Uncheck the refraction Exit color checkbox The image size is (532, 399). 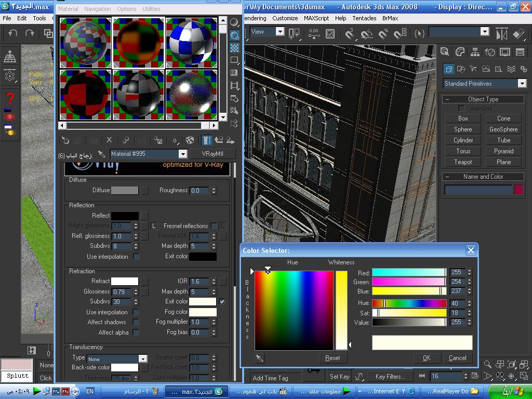click(x=222, y=301)
